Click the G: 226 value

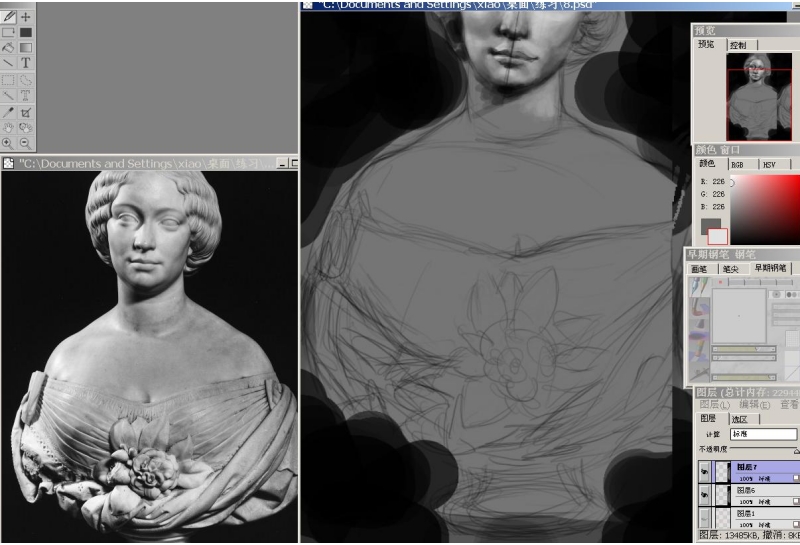coord(713,194)
